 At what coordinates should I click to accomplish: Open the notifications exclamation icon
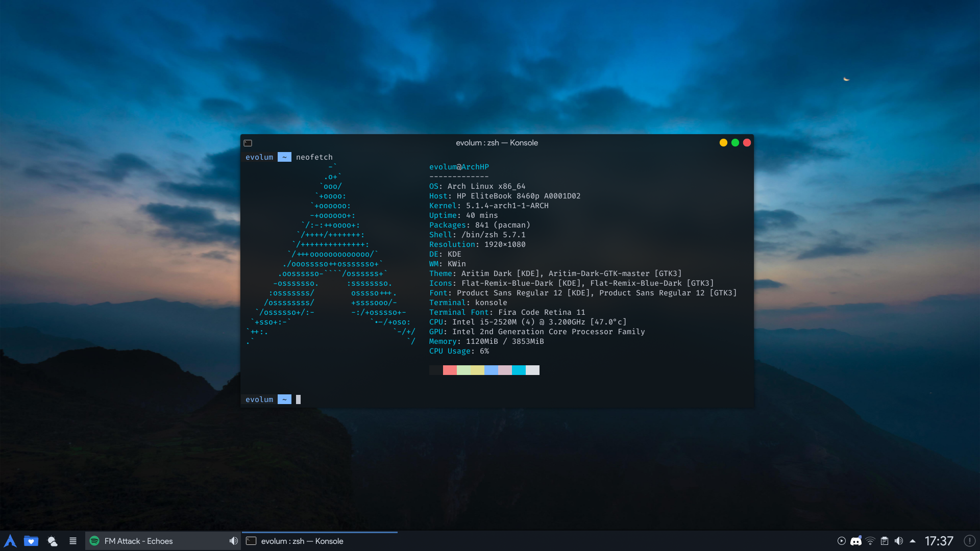coord(970,541)
